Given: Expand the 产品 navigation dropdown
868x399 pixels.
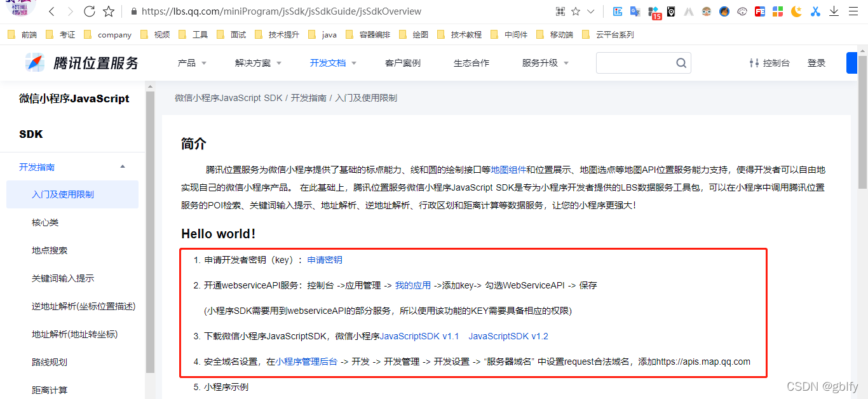Looking at the screenshot, I should click(x=192, y=63).
